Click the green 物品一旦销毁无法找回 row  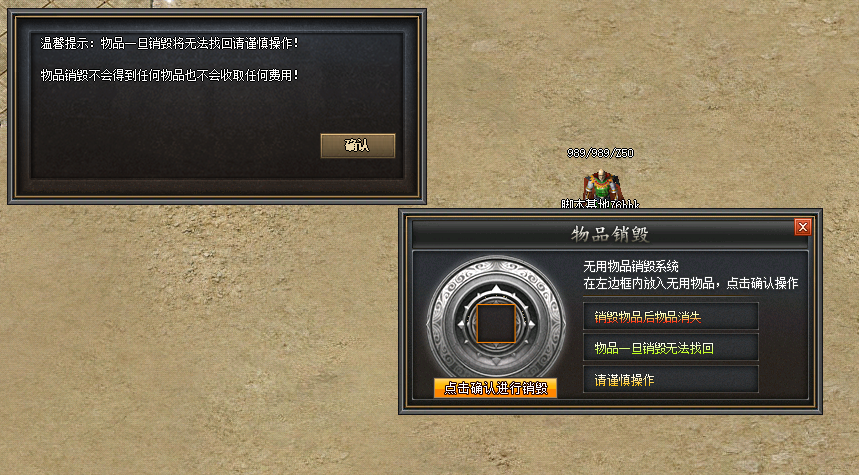[671, 348]
